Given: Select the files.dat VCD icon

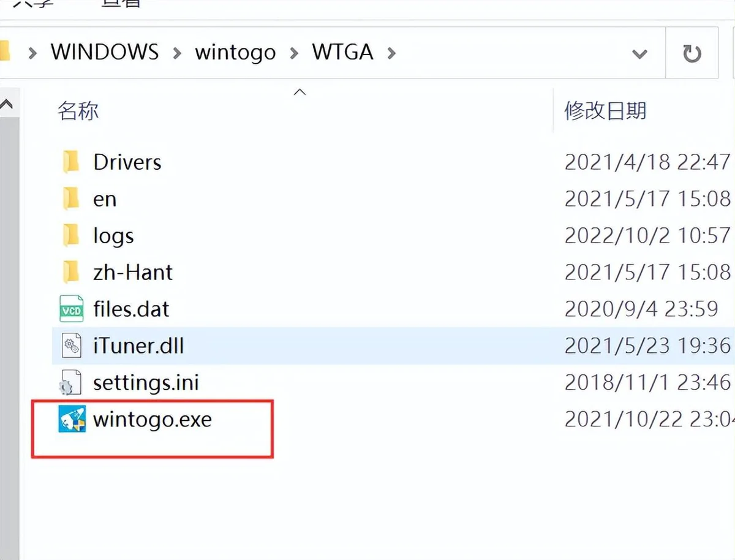Looking at the screenshot, I should [x=71, y=309].
